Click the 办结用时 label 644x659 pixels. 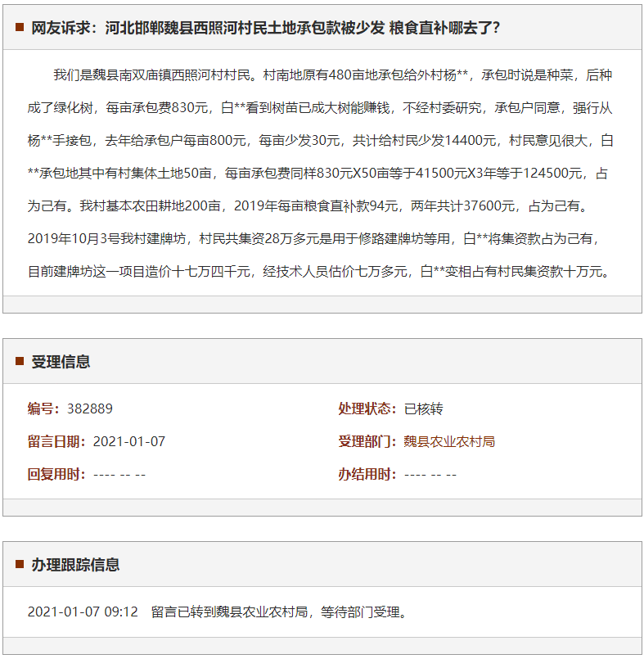coord(367,474)
